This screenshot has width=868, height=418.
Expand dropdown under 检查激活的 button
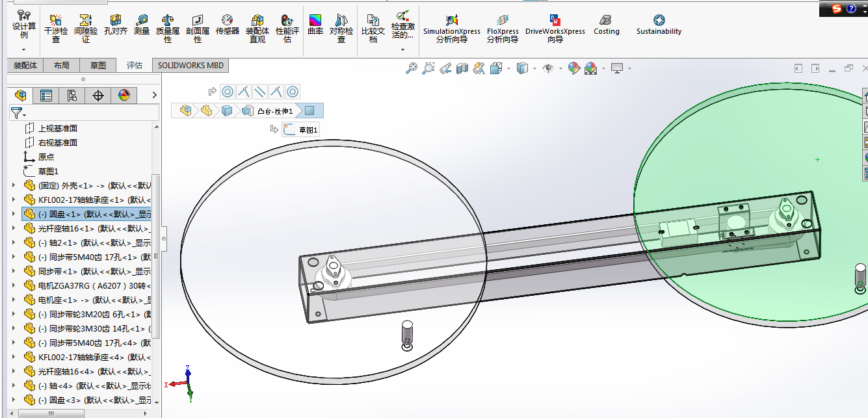404,49
